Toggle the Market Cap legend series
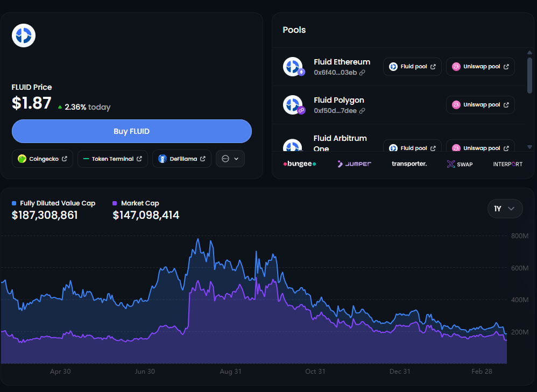Viewport: 537px width, 392px height. (136, 203)
